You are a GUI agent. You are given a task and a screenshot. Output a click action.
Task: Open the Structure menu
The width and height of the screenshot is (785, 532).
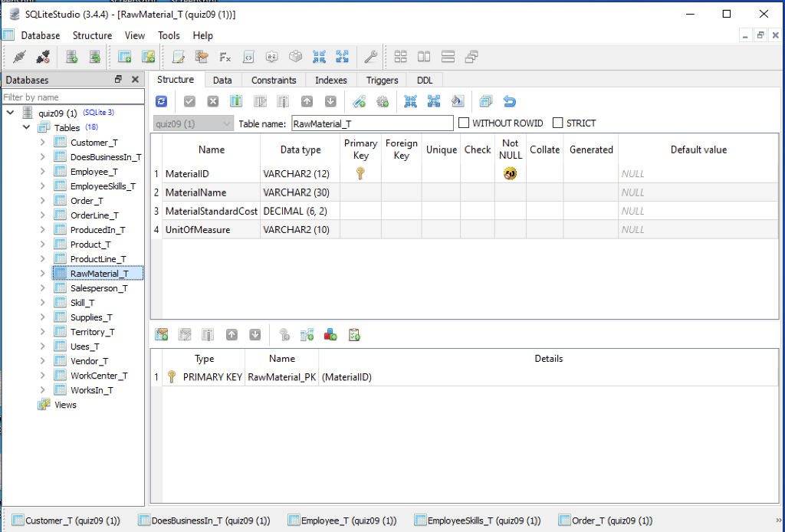[92, 35]
